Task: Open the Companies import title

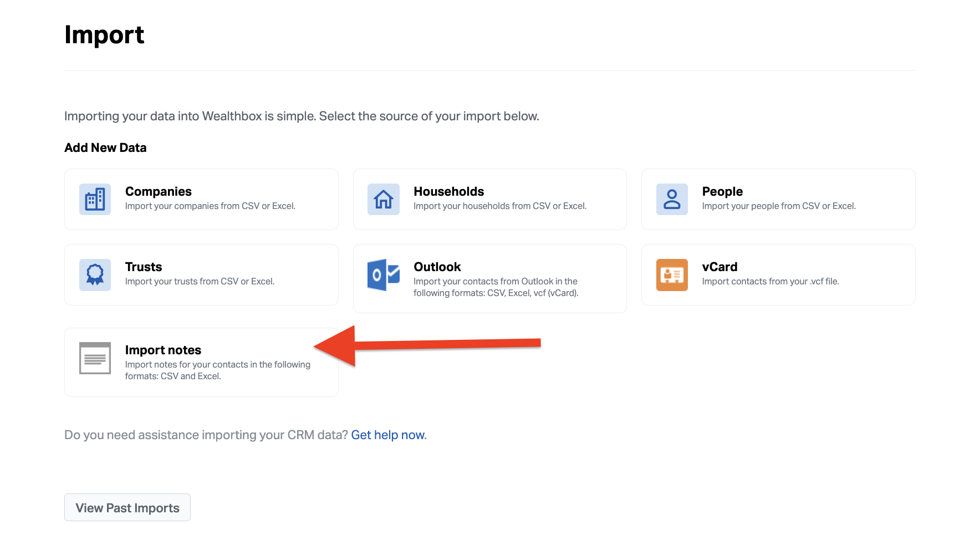Action: coord(159,191)
